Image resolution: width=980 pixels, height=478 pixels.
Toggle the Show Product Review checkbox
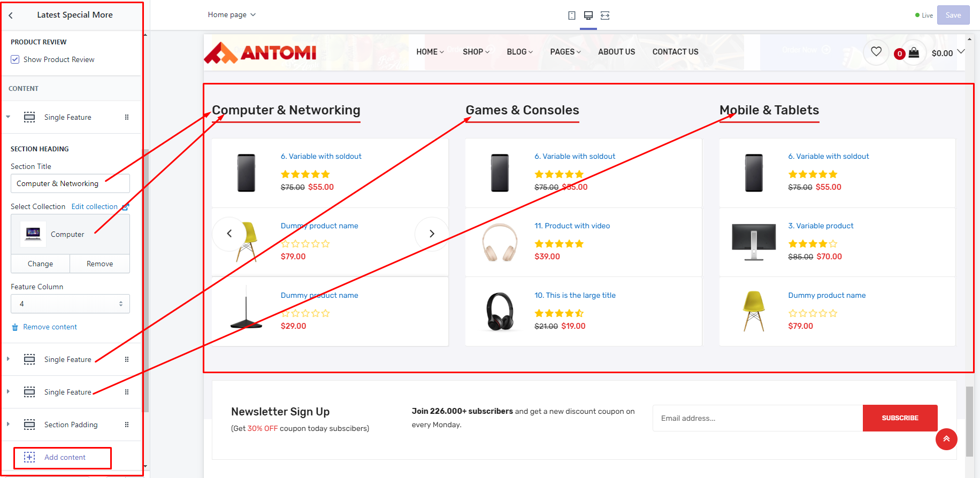[x=15, y=59]
